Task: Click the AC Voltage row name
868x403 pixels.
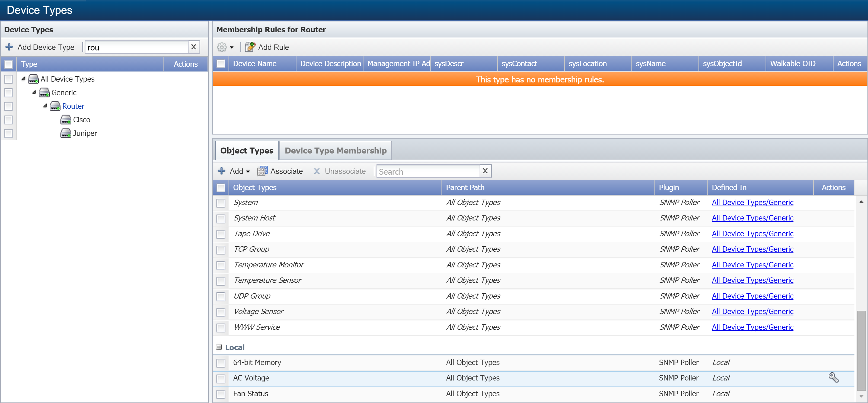Action: [x=251, y=378]
